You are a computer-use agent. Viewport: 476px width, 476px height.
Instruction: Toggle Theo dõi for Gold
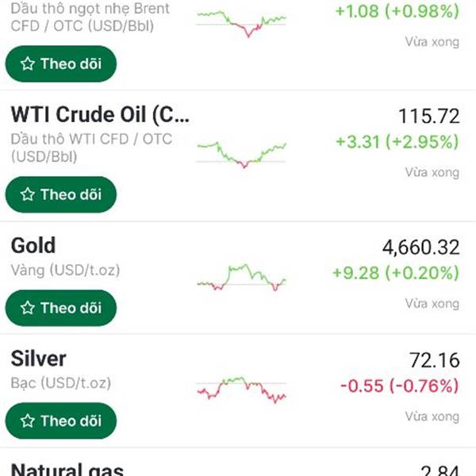click(61, 308)
